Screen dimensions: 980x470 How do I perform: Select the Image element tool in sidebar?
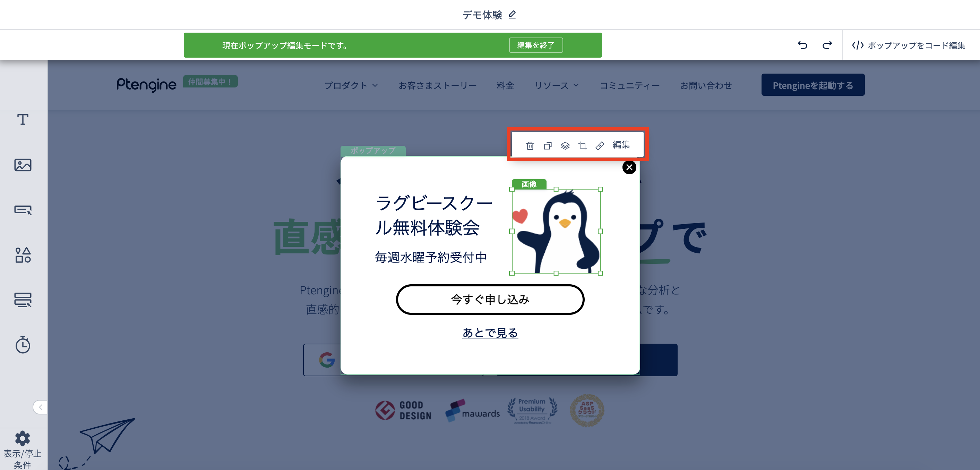(23, 165)
